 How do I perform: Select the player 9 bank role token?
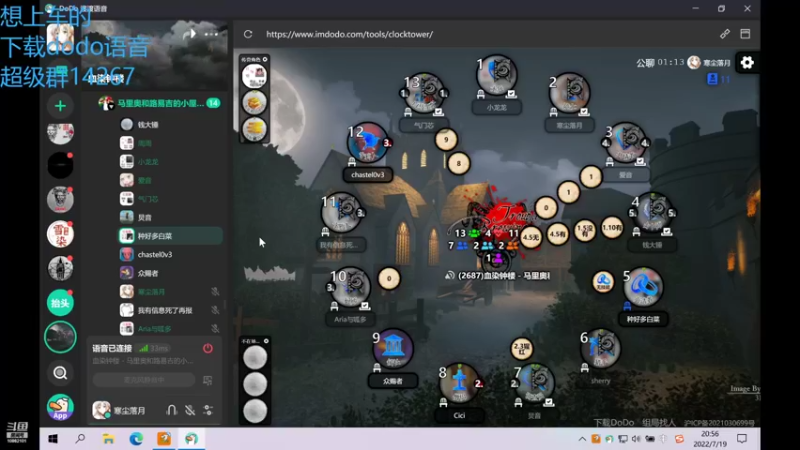click(392, 348)
